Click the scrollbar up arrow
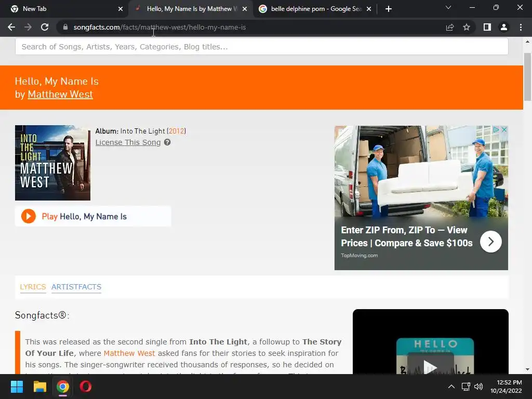This screenshot has width=532, height=399. coord(527,42)
